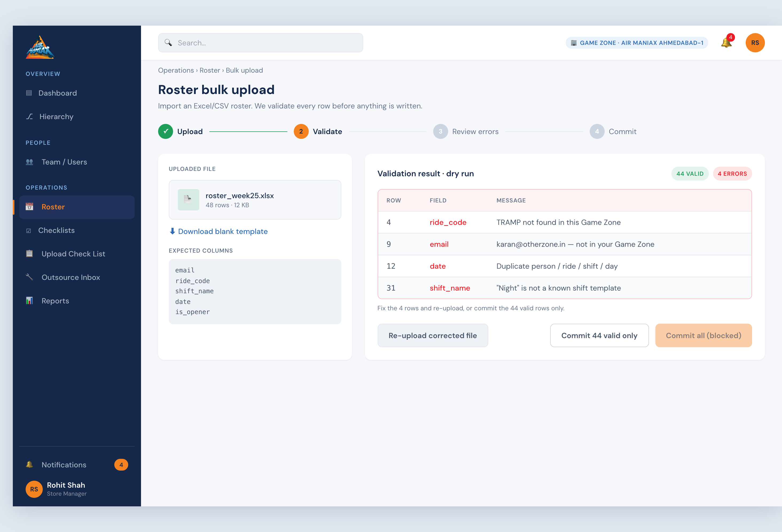Click the Dashboard icon in the sidebar
Viewport: 782px width, 532px height.
29,93
